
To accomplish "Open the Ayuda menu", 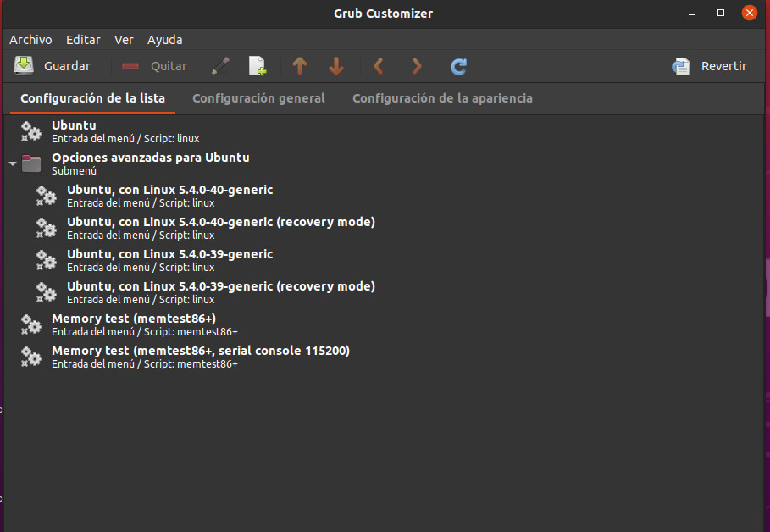I will click(x=164, y=40).
